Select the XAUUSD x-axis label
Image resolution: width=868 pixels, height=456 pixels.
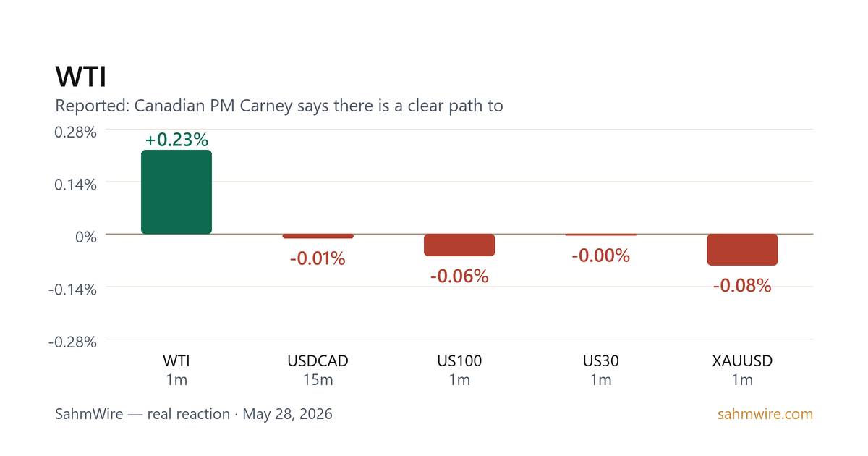pyautogui.click(x=742, y=360)
